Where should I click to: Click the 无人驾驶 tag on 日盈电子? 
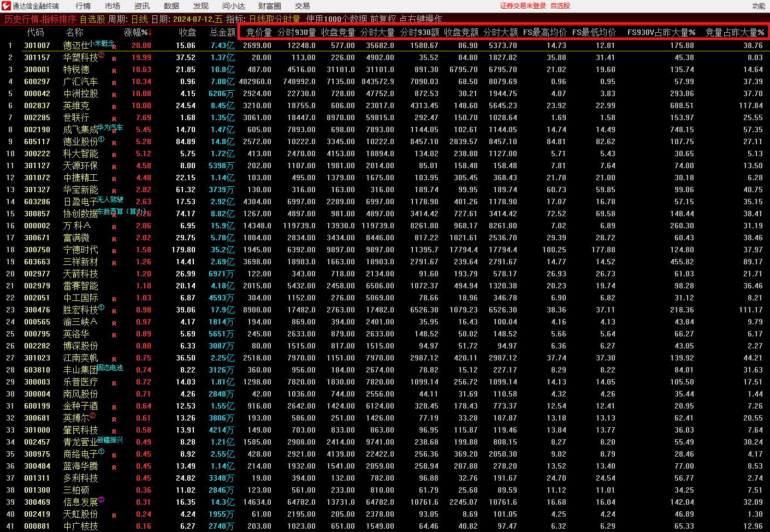click(x=110, y=199)
